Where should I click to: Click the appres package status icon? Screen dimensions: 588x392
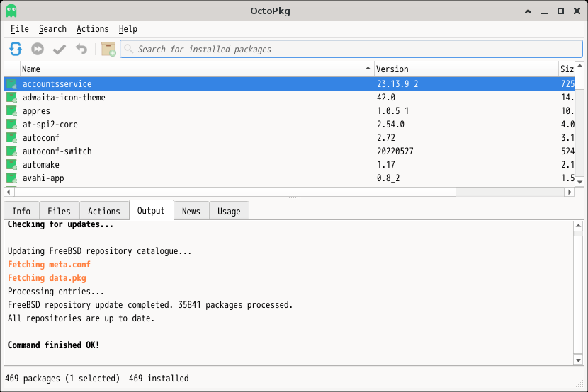(11, 111)
